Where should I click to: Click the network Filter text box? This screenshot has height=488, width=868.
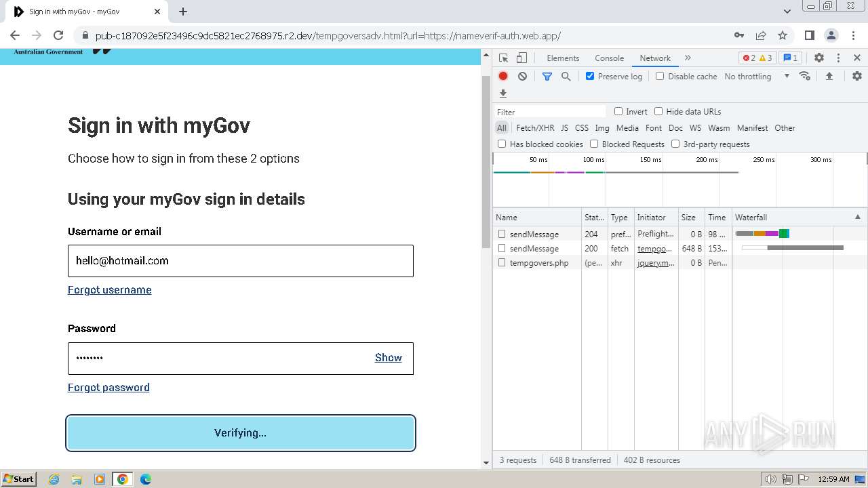coord(550,112)
